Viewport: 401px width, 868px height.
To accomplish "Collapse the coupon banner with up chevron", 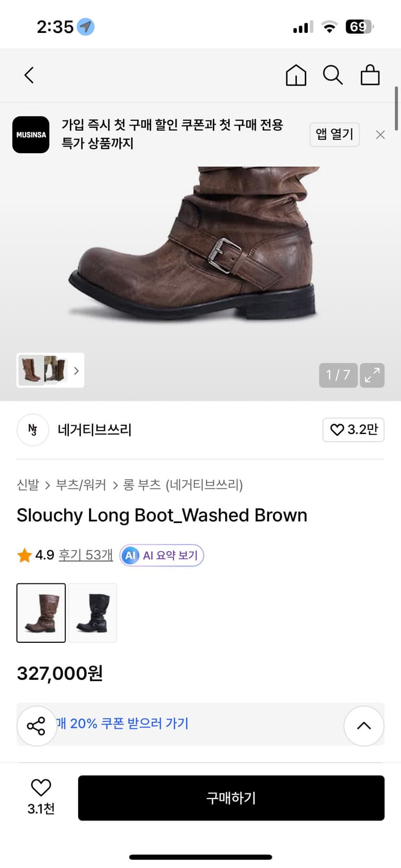I will pyautogui.click(x=364, y=726).
